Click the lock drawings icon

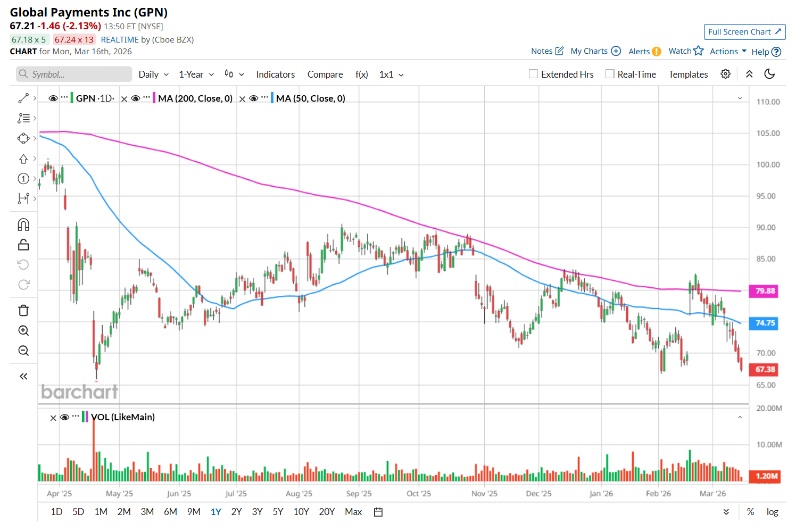click(23, 245)
